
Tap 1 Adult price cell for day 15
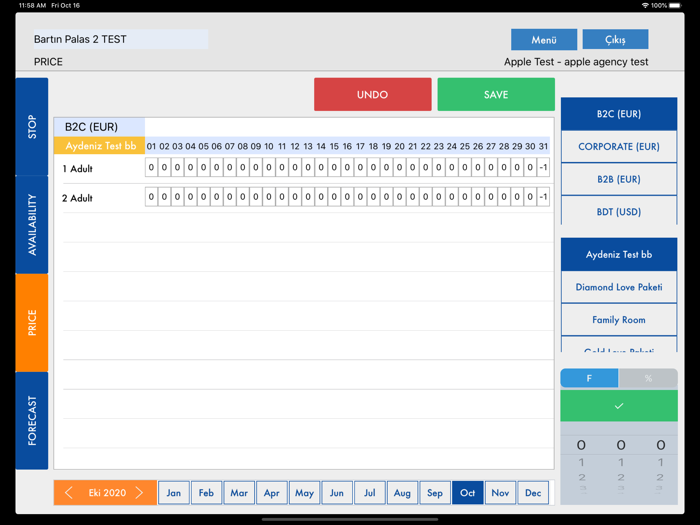334,167
